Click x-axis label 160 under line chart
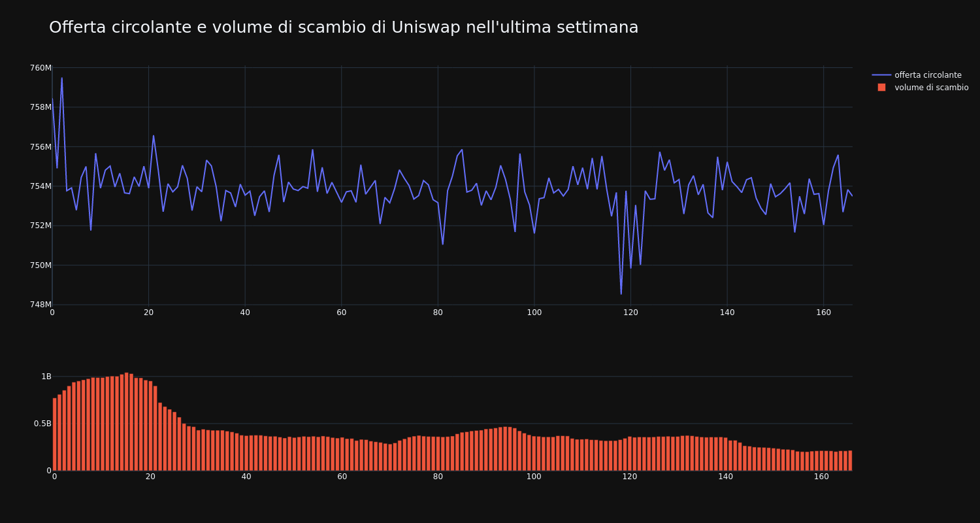The height and width of the screenshot is (523, 980). pyautogui.click(x=823, y=312)
